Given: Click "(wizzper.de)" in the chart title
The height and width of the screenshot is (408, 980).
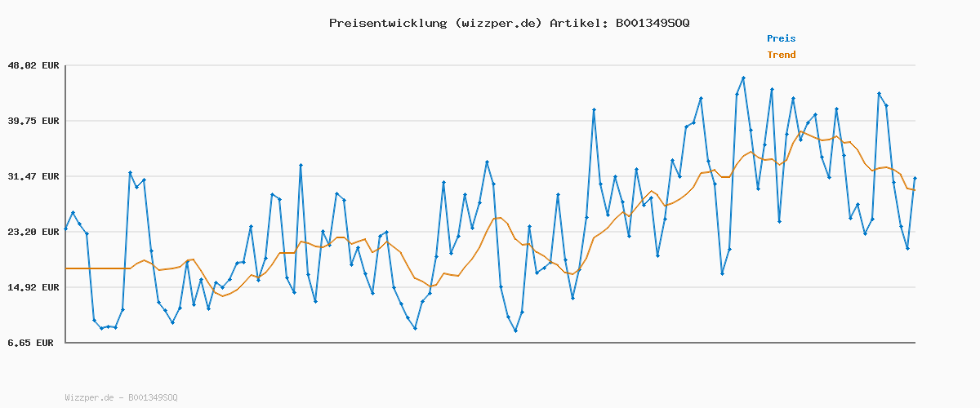Looking at the screenshot, I should point(496,23).
